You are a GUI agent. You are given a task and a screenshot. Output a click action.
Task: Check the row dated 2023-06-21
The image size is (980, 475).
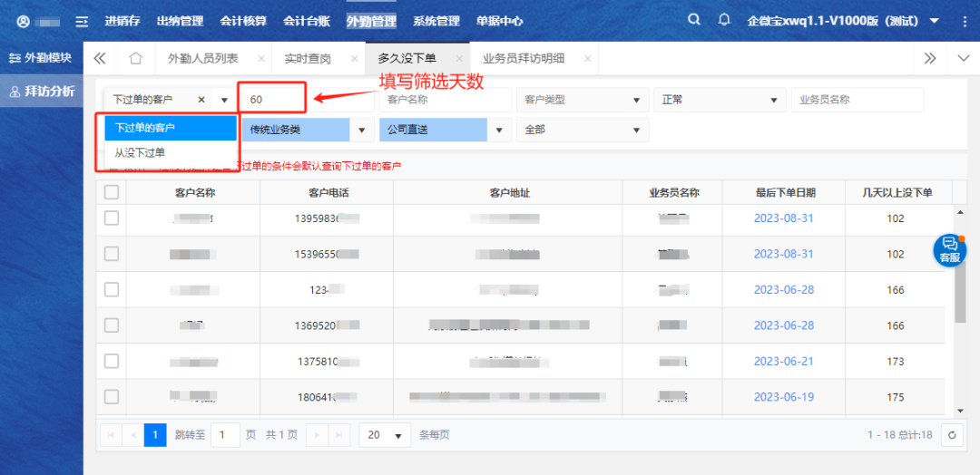[112, 361]
